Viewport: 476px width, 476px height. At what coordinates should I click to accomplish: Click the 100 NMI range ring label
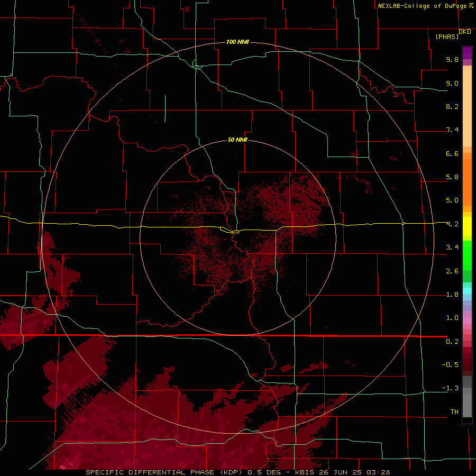(237, 42)
